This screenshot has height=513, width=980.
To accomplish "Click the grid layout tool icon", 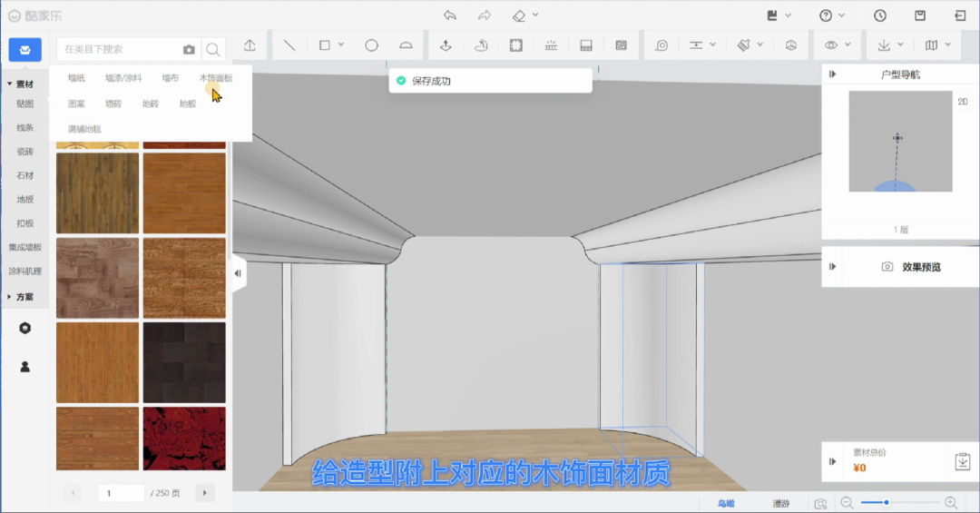I will [621, 45].
